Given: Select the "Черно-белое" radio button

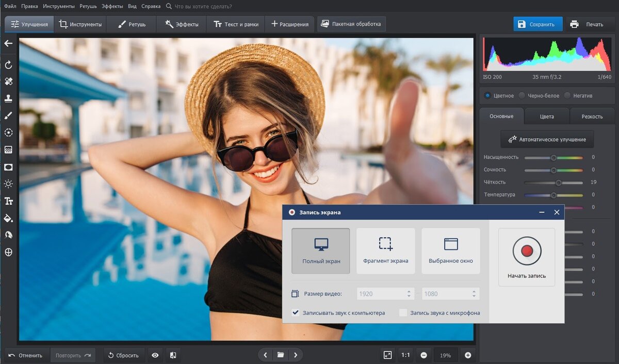Looking at the screenshot, I should coord(522,96).
